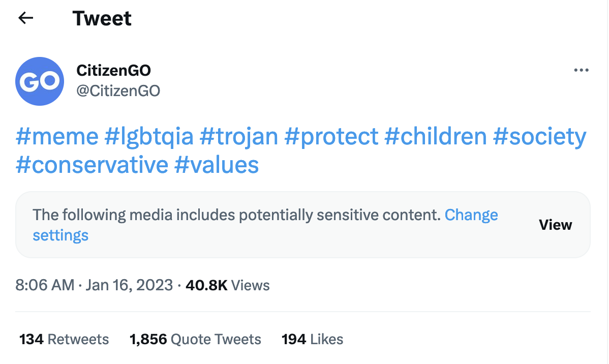Click the back arrow to return
609x364 pixels.
(25, 18)
